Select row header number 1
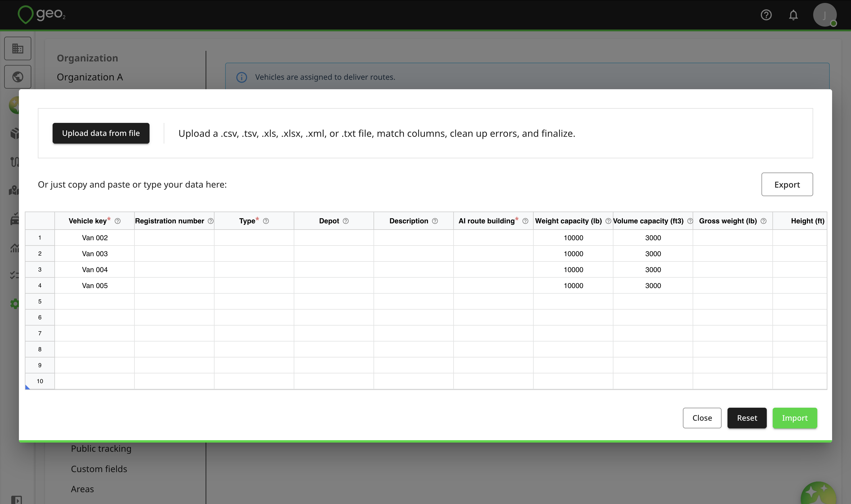Image resolution: width=851 pixels, height=504 pixels. tap(40, 238)
